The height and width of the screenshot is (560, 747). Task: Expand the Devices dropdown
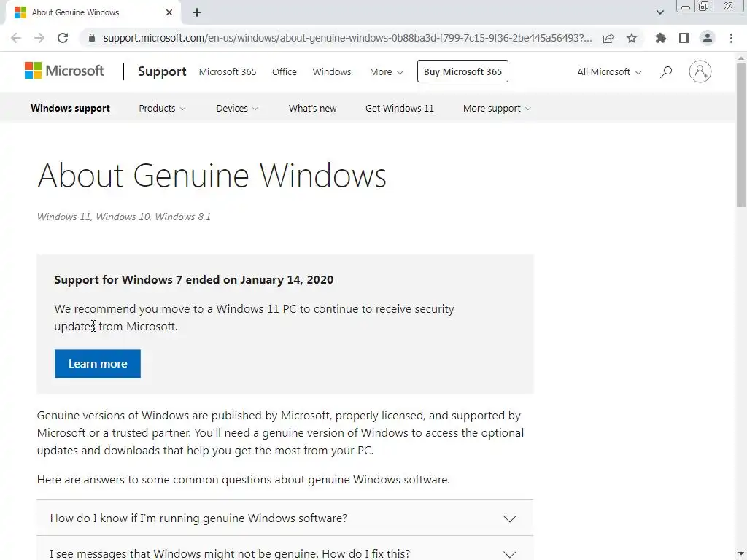(237, 108)
